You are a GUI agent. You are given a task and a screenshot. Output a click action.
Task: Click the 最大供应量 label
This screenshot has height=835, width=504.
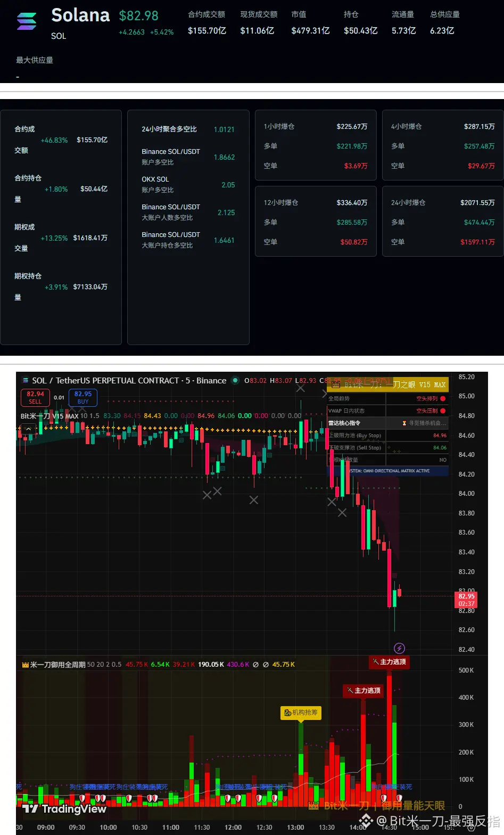pos(35,60)
